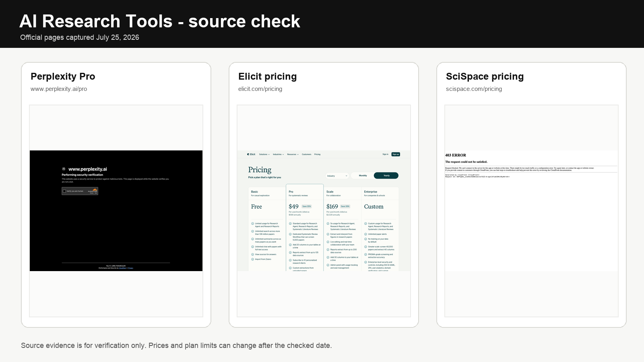
Task: Click the 'Perplexity Pro' card title
Action: [63, 76]
